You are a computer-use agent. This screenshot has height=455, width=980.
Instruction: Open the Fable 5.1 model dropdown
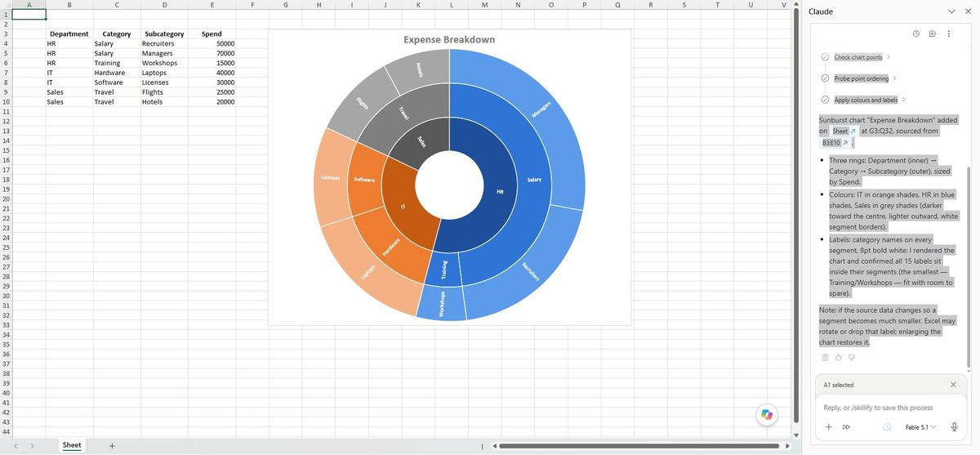(x=920, y=427)
